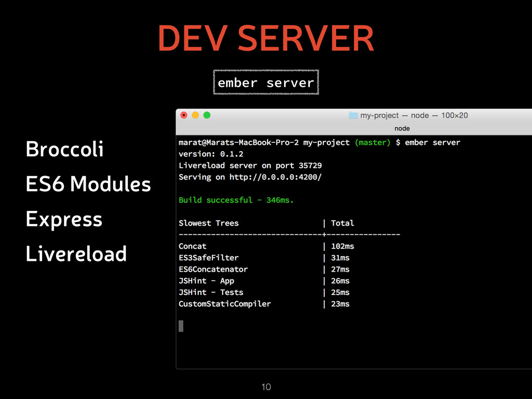Click the 'JSHint - App' row name

pos(206,281)
